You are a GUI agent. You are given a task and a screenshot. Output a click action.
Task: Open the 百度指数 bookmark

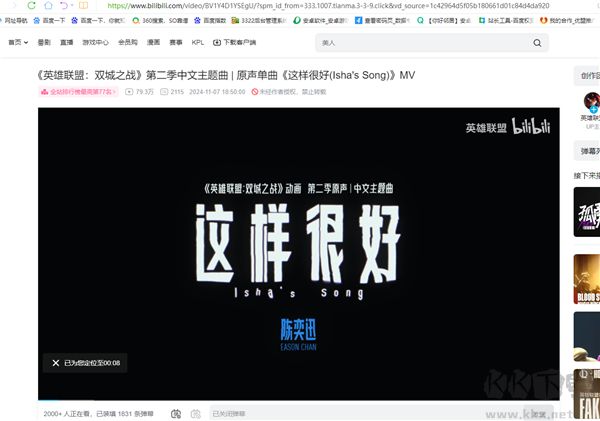pyautogui.click(x=210, y=21)
